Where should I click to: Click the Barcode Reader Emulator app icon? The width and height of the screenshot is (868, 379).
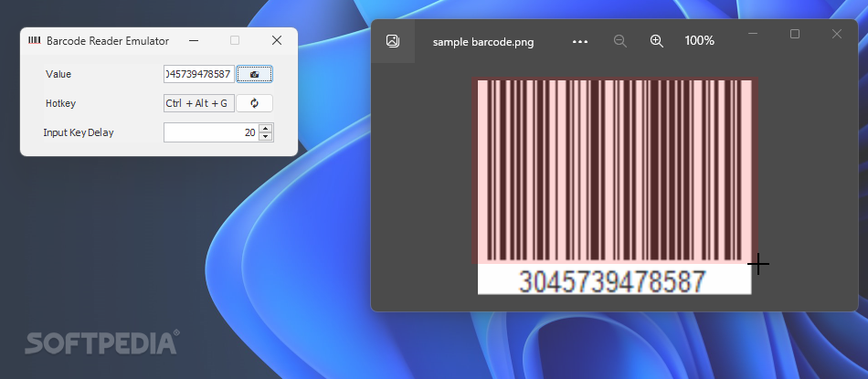click(x=35, y=40)
